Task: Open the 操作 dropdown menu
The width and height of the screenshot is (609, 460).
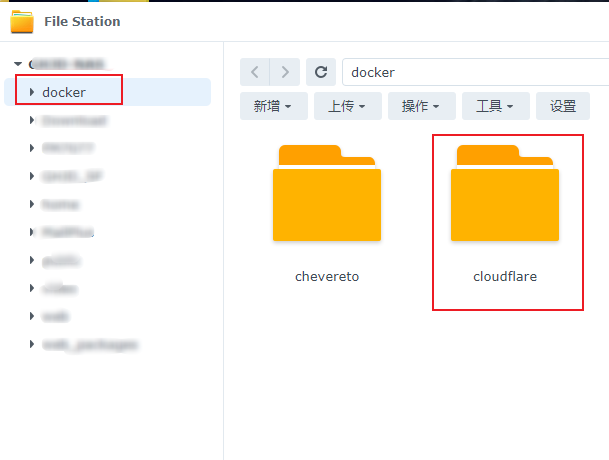Action: (421, 106)
